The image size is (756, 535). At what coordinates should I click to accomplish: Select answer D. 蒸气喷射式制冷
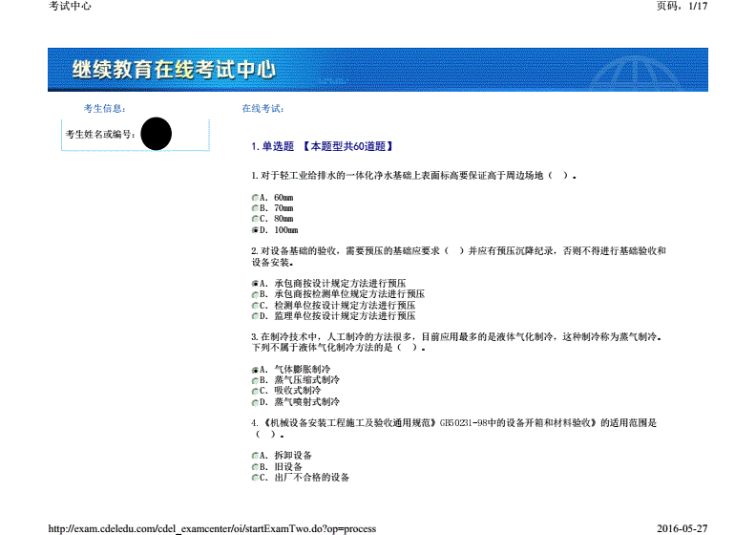click(255, 402)
